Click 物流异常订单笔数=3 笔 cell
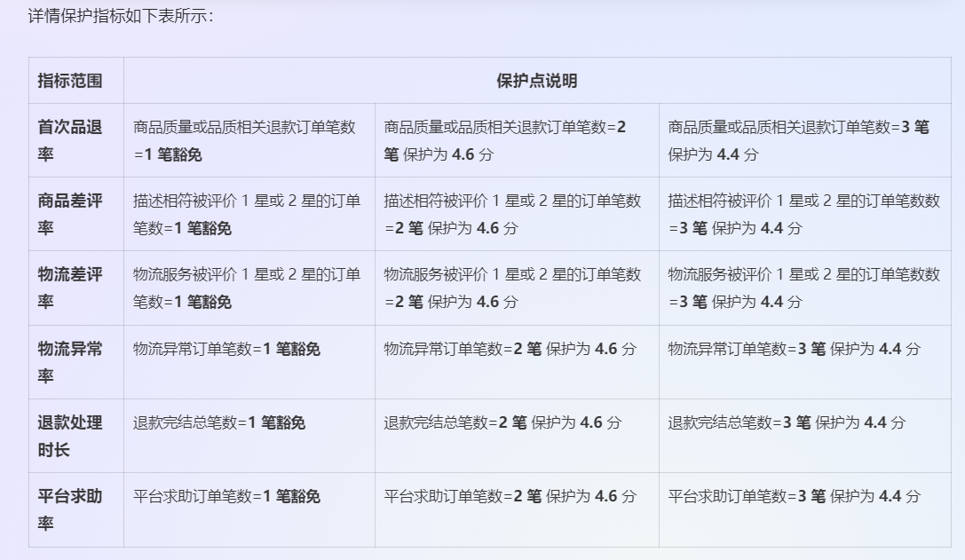965x560 pixels. click(x=794, y=349)
